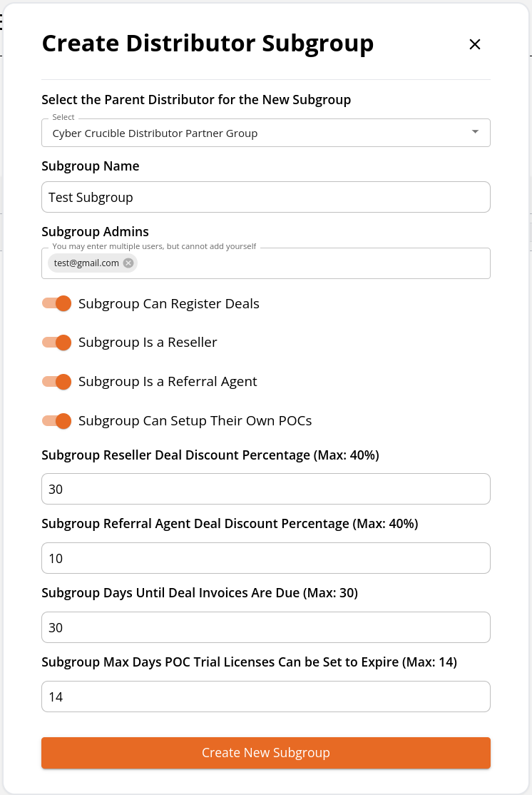Screen dimensions: 532x795
Task: Toggle Subgroup Can Register Deals switch
Action: pos(57,304)
